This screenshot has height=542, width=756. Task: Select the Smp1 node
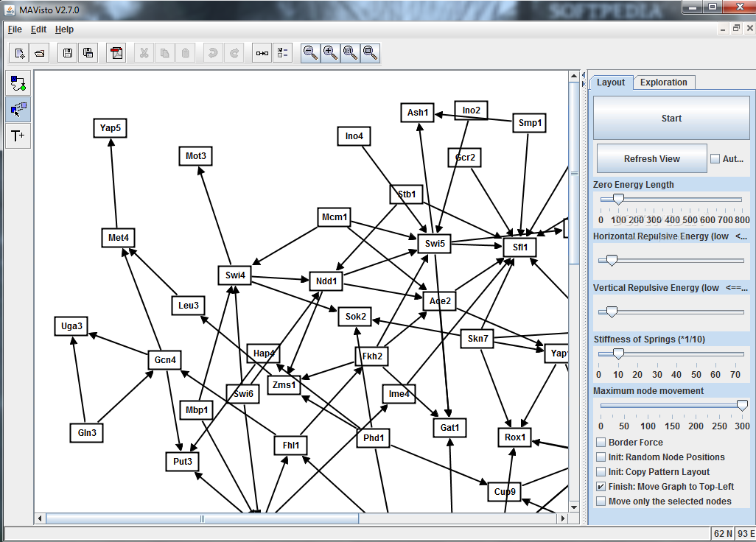click(x=529, y=123)
